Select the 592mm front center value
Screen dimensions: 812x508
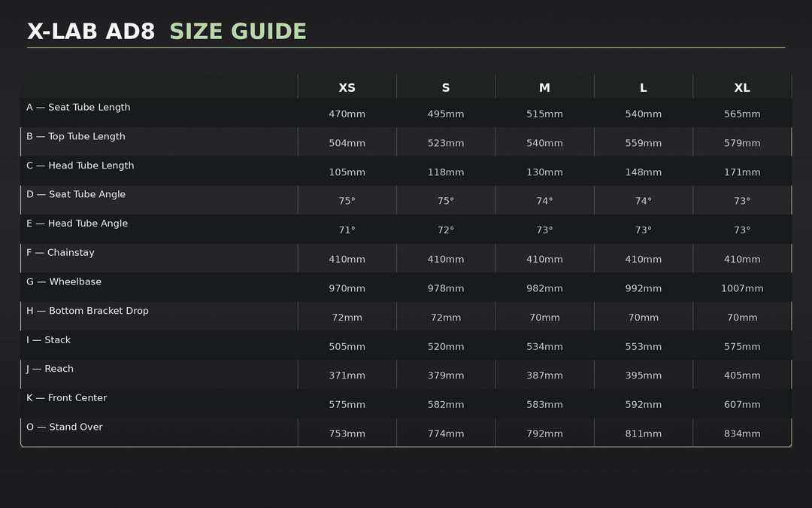pyautogui.click(x=643, y=405)
